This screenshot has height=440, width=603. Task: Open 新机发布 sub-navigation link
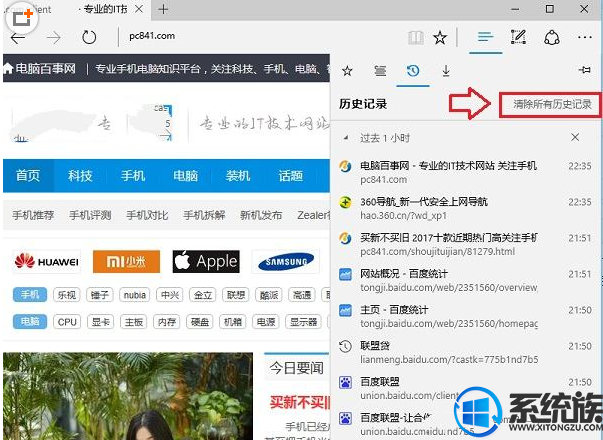tap(261, 215)
